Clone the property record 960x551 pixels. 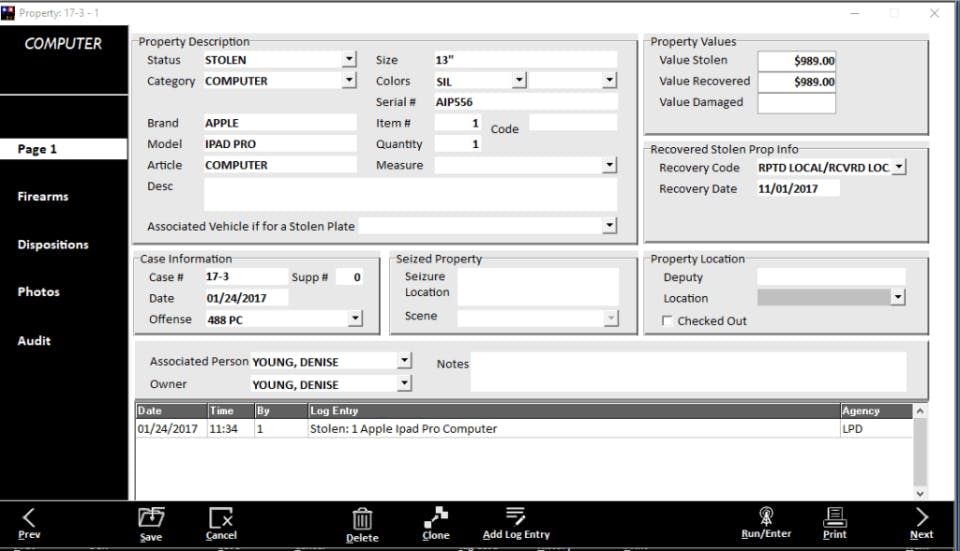[435, 524]
